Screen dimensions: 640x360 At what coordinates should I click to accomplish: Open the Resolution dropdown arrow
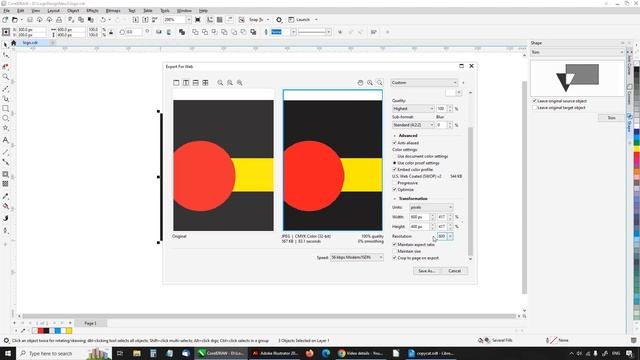tap(450, 236)
